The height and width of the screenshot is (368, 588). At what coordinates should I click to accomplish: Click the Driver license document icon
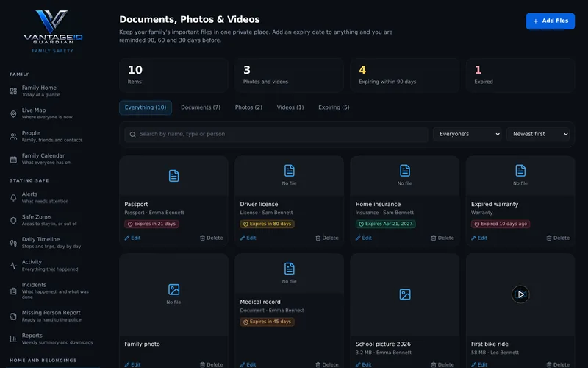click(x=289, y=171)
